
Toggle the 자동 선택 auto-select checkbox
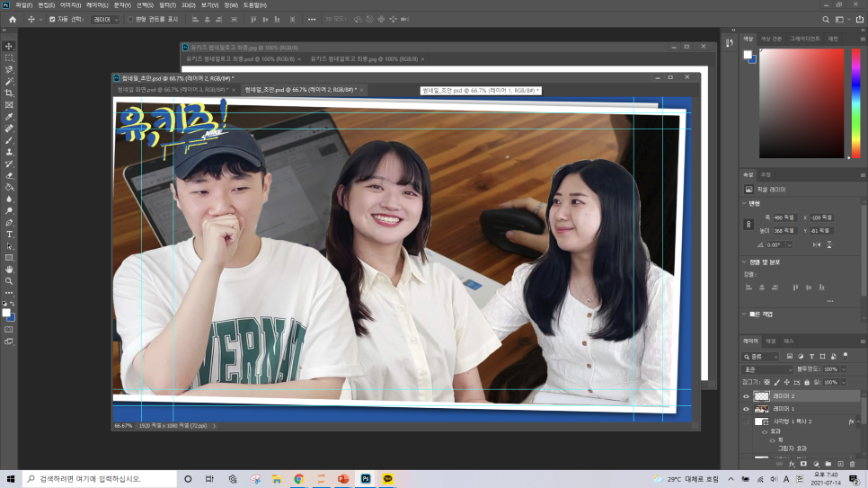point(52,20)
